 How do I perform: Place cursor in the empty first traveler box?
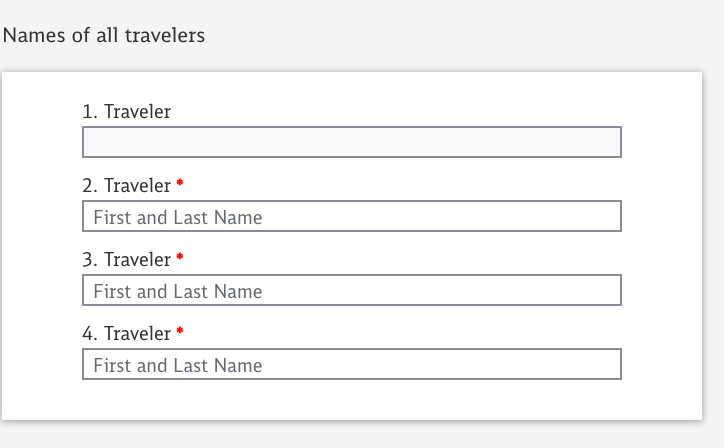(300, 142)
